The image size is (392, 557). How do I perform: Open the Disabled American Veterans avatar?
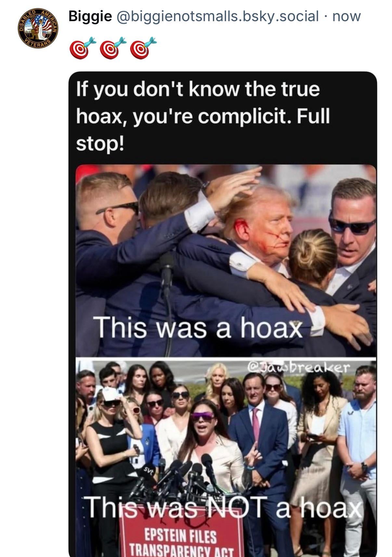coord(38,29)
